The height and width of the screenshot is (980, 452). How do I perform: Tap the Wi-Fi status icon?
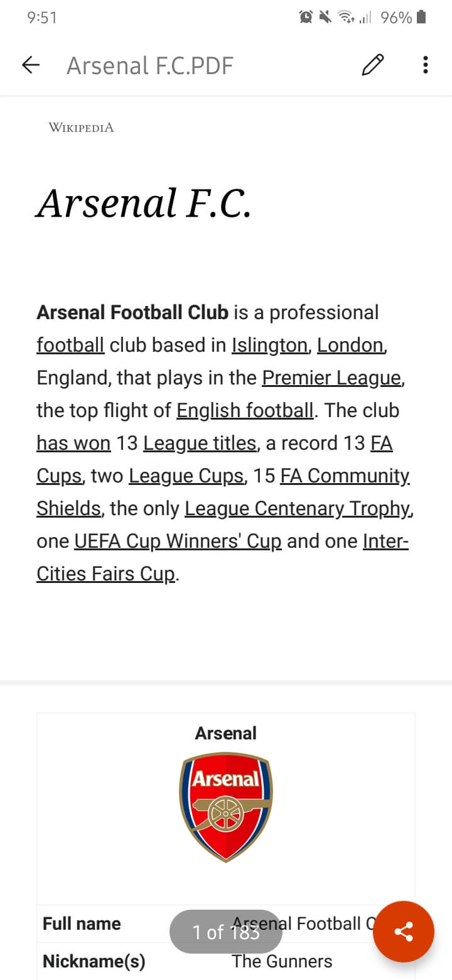pyautogui.click(x=346, y=17)
